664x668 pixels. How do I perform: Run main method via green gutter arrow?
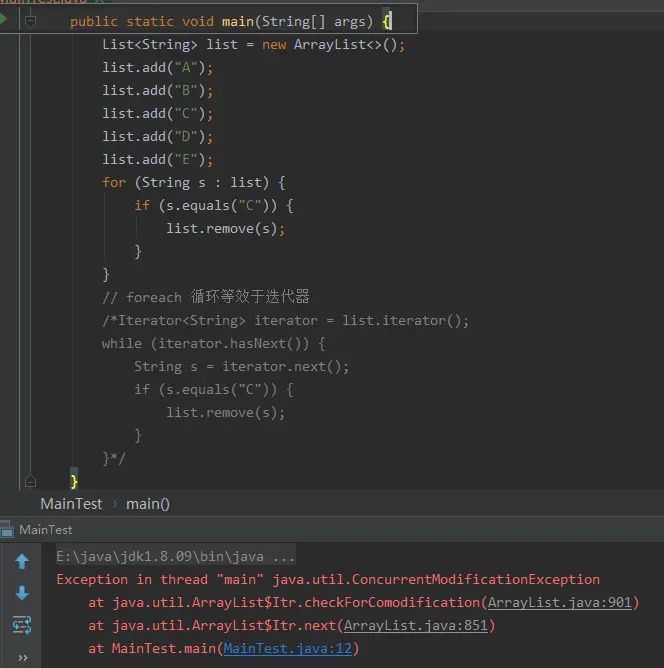3,19
